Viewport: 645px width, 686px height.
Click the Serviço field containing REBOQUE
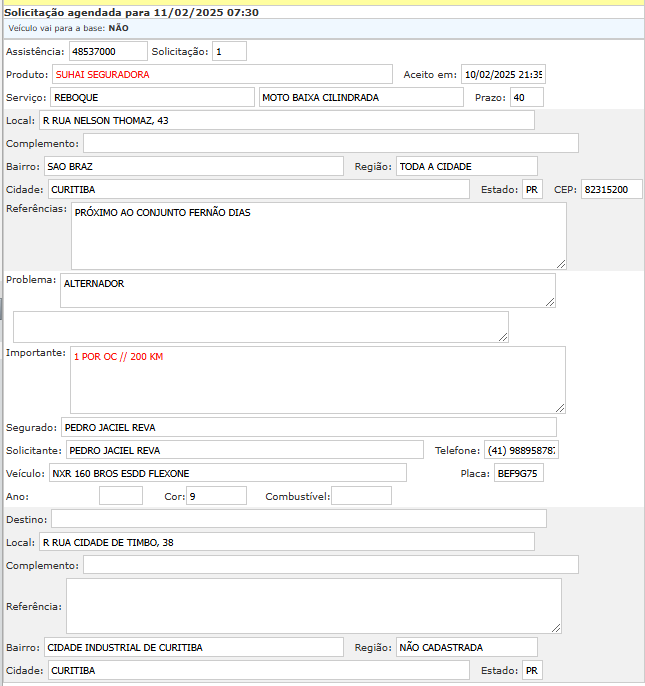pos(152,97)
